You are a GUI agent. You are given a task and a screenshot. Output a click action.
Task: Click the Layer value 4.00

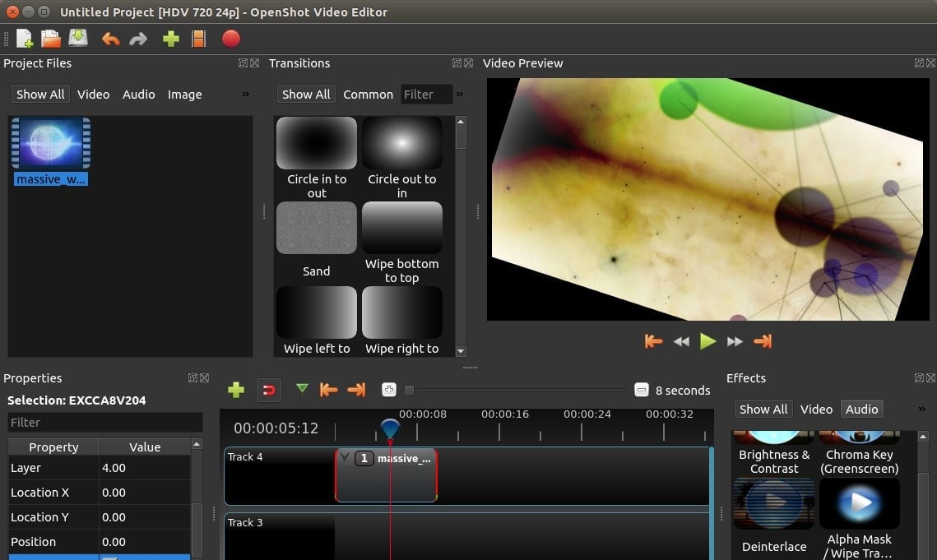pos(145,468)
